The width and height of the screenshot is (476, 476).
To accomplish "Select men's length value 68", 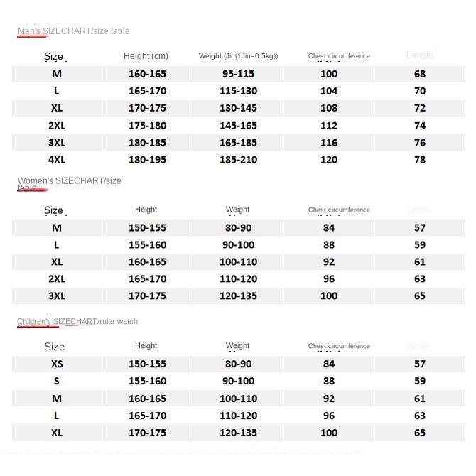I will (420, 74).
